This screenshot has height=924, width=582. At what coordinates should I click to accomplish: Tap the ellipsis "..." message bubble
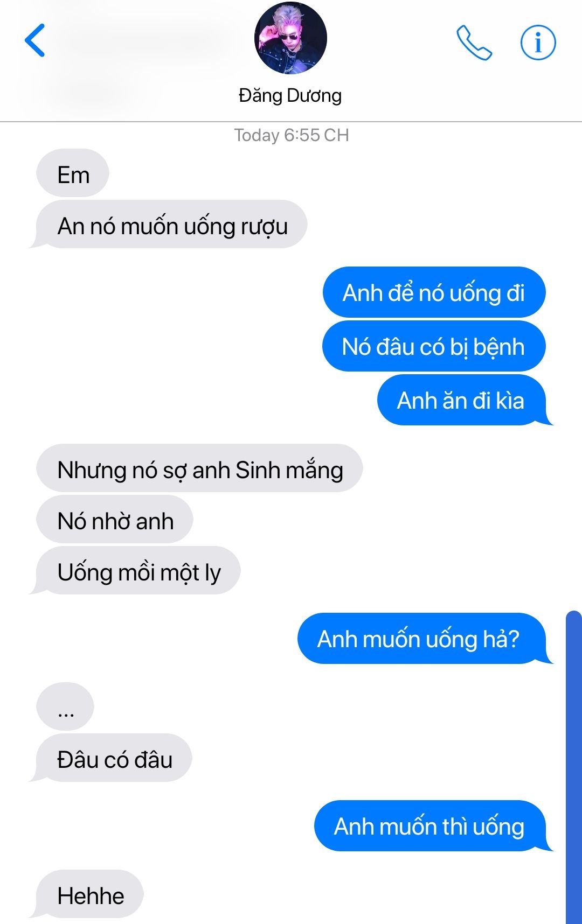pyautogui.click(x=65, y=706)
